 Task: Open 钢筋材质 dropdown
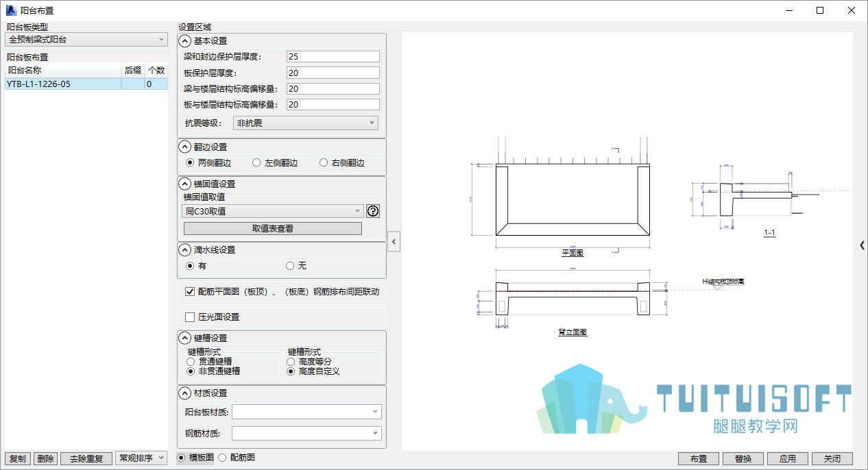coord(306,433)
